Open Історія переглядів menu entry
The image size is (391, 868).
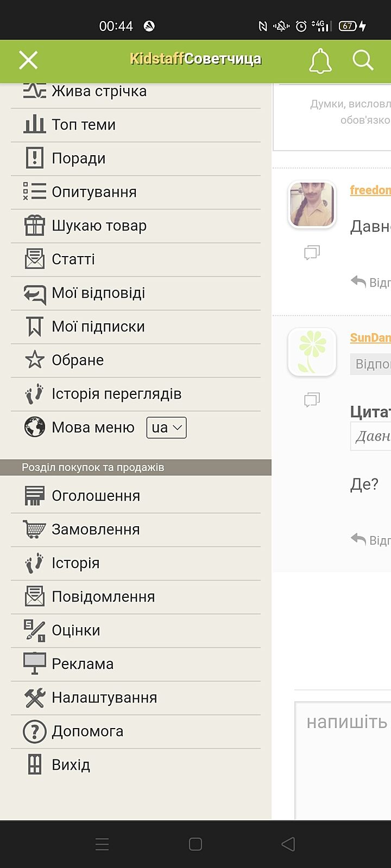(116, 394)
